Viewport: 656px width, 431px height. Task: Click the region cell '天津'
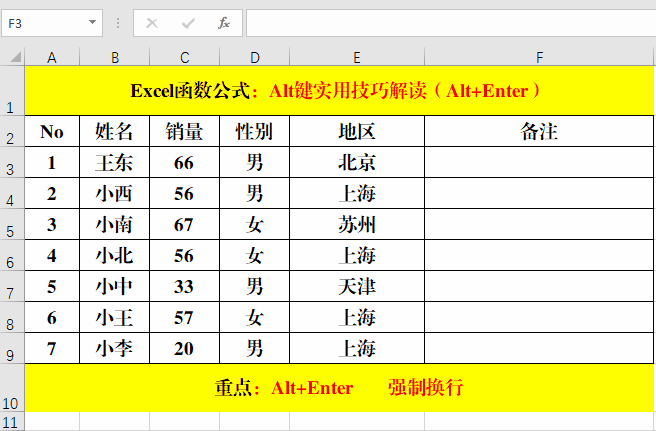pos(357,286)
